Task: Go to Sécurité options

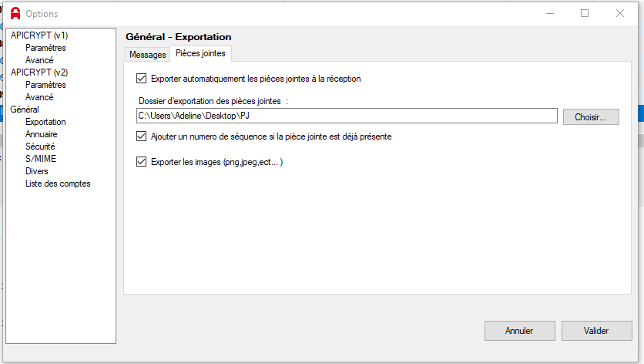Action: pyautogui.click(x=40, y=147)
